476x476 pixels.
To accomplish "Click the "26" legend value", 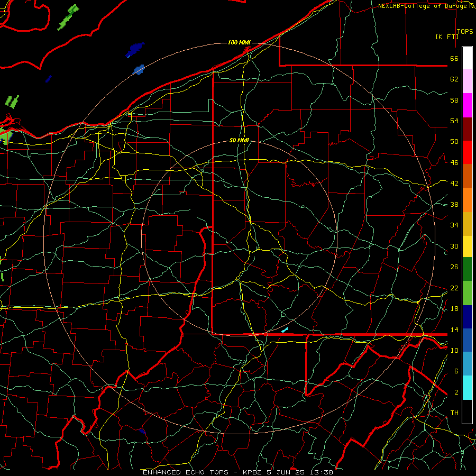I will (x=454, y=267).
